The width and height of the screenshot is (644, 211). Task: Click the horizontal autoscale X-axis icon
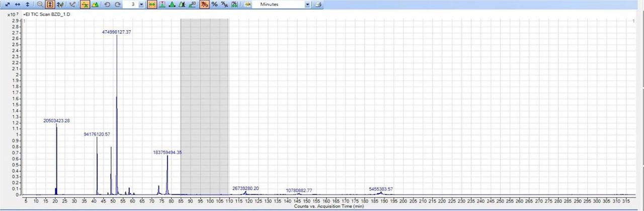click(17, 5)
